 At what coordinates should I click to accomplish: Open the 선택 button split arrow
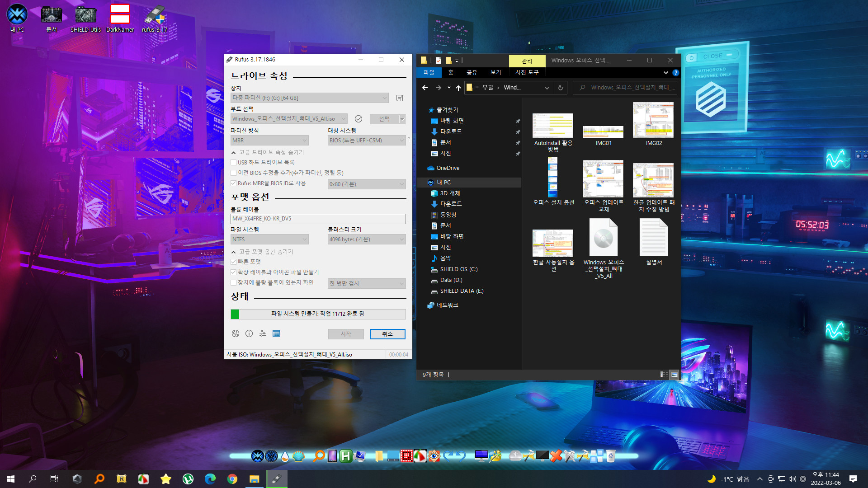402,119
